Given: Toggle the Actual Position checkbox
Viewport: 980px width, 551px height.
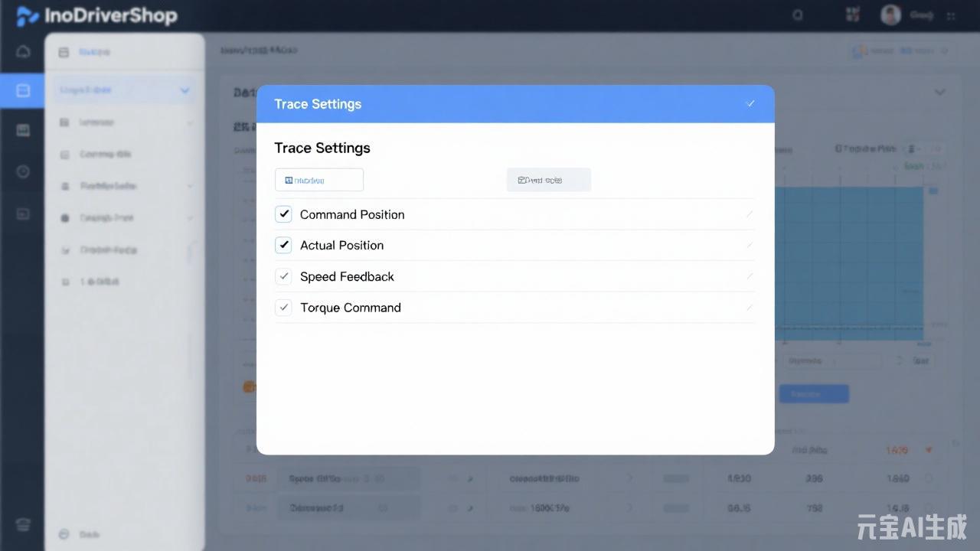Looking at the screenshot, I should pyautogui.click(x=283, y=245).
